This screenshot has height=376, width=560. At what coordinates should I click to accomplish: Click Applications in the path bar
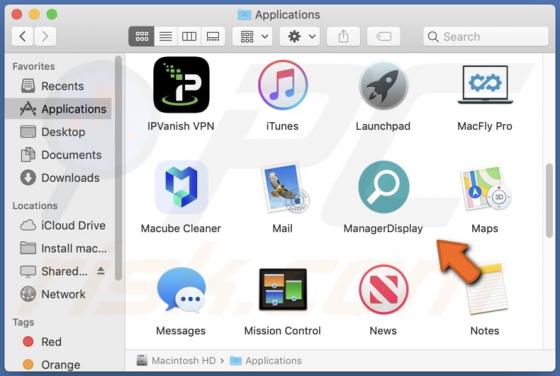pyautogui.click(x=266, y=361)
